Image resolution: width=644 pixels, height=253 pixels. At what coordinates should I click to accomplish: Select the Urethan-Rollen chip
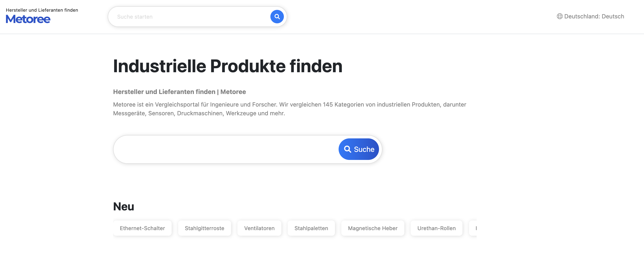(436, 228)
